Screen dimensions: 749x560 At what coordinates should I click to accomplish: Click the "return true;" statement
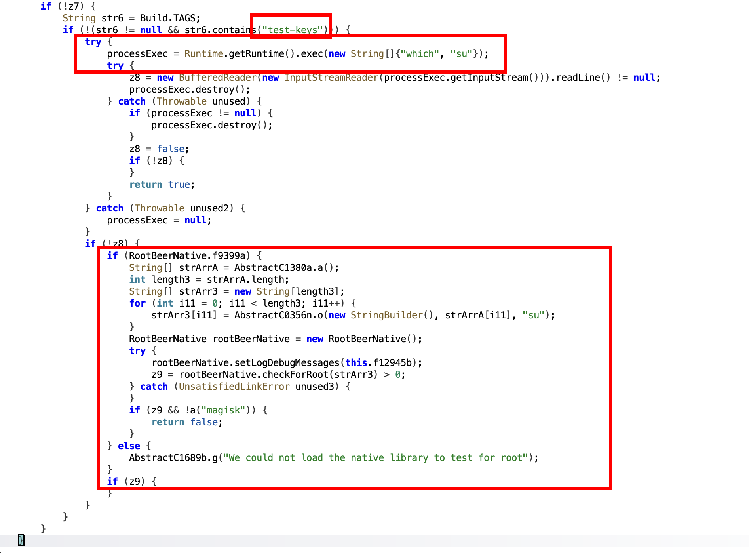[x=162, y=185]
